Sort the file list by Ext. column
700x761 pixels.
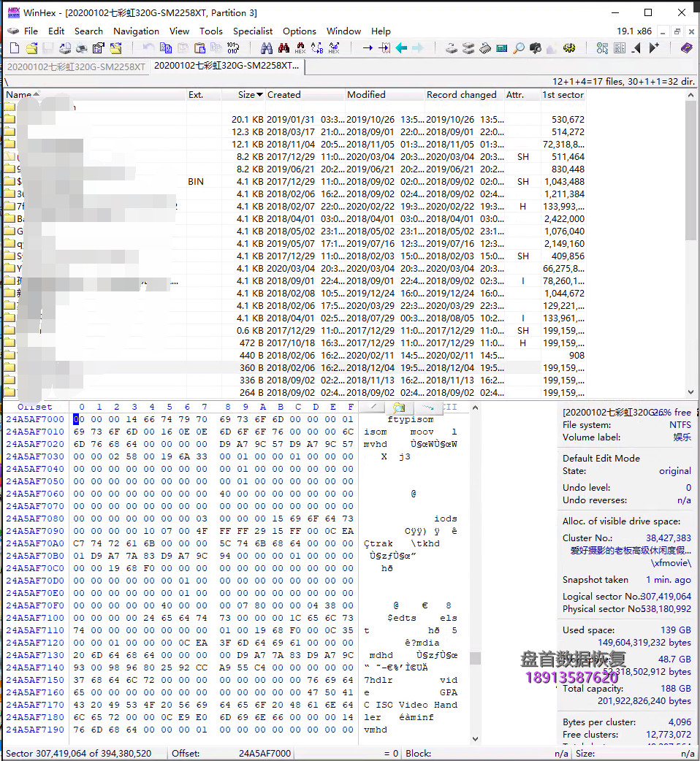point(204,95)
